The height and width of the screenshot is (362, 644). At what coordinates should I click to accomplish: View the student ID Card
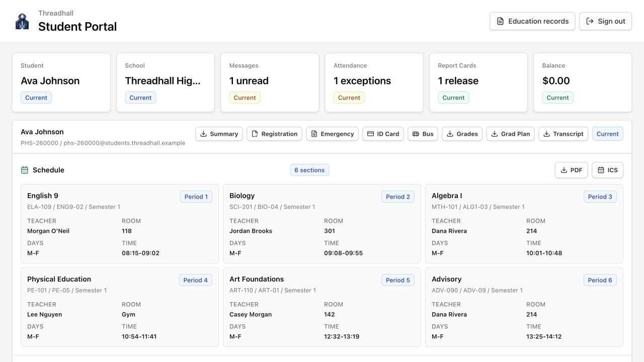pos(383,134)
